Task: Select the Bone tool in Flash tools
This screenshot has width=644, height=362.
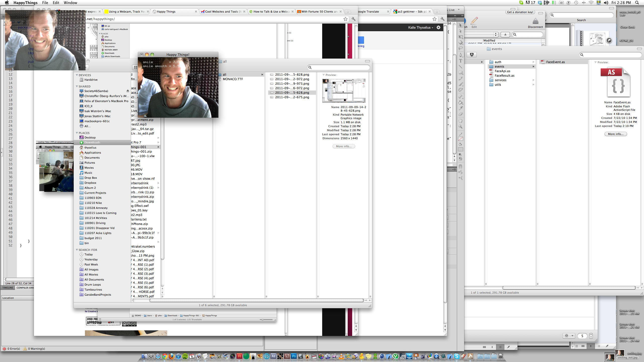Action: click(460, 97)
